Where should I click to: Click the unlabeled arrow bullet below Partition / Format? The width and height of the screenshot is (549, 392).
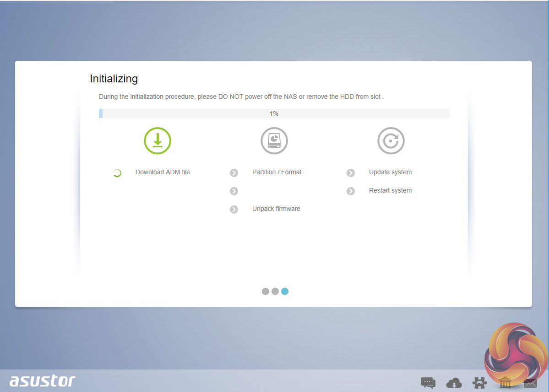[x=234, y=191]
